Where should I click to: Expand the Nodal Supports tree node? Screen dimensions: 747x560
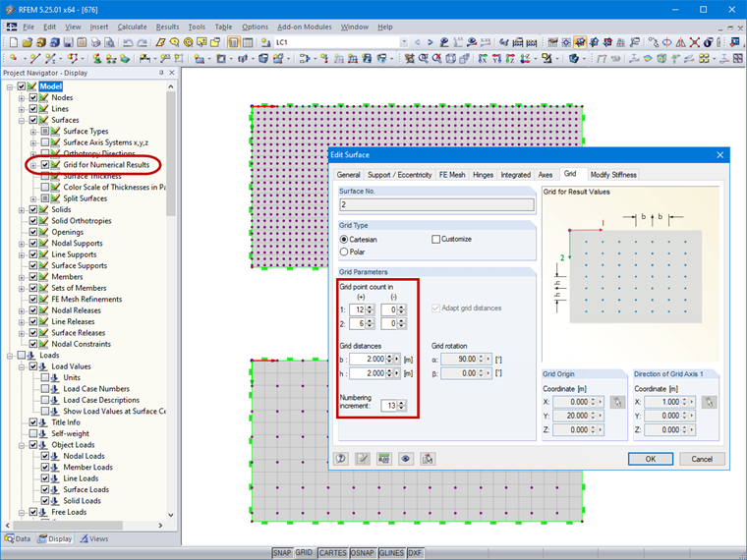pyautogui.click(x=22, y=244)
